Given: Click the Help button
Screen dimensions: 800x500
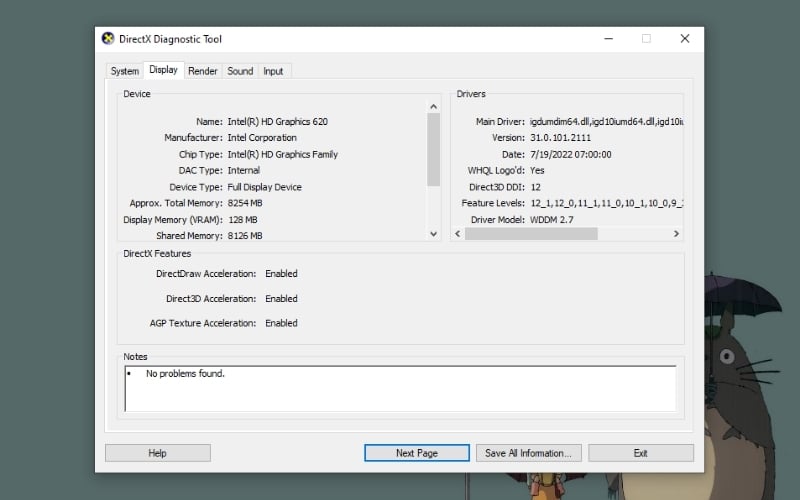Looking at the screenshot, I should [158, 453].
